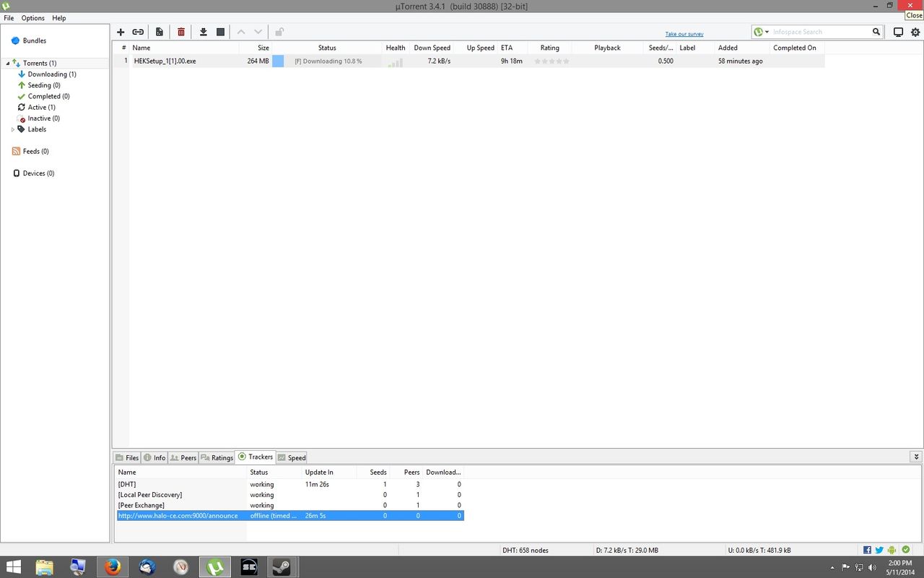Click the red Remove torrent trash icon

point(181,32)
